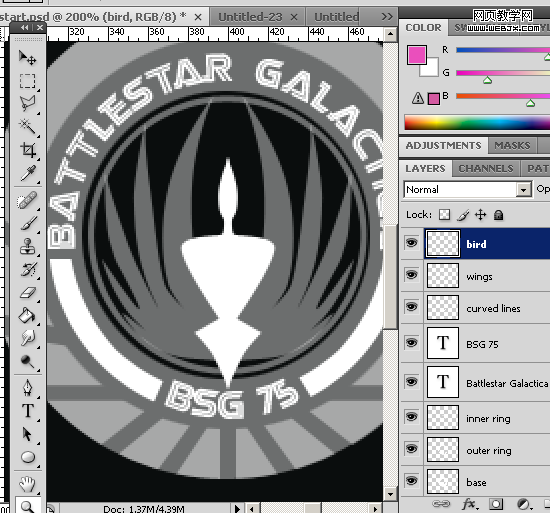
Task: Select the Eyedropper tool
Action: (27, 173)
